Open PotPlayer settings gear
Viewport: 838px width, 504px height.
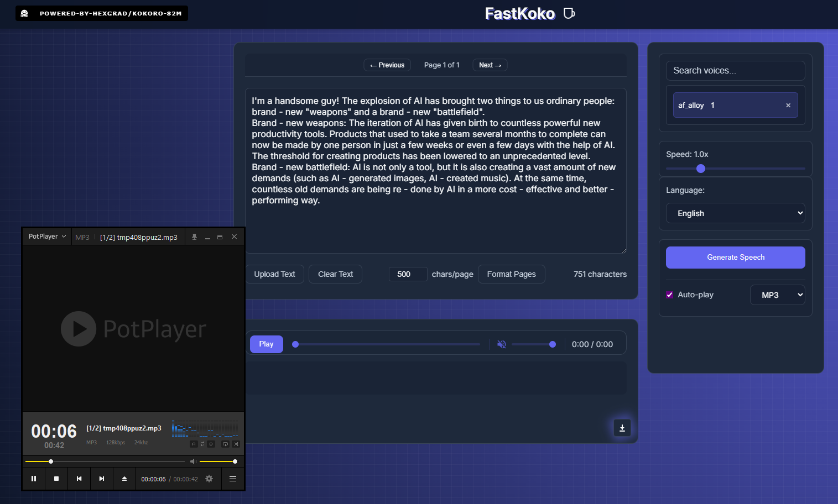tap(209, 479)
